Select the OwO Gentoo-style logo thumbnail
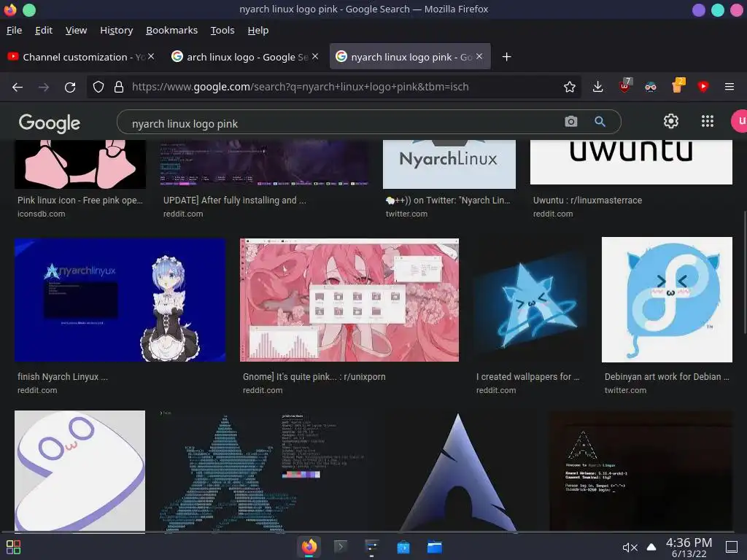Screen dimensions: 747x560 tap(80, 470)
